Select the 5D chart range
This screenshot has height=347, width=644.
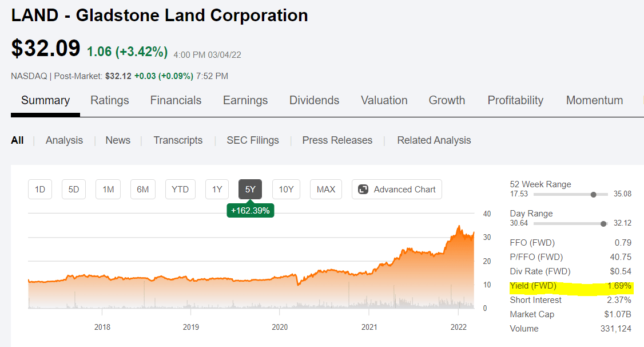(x=73, y=189)
